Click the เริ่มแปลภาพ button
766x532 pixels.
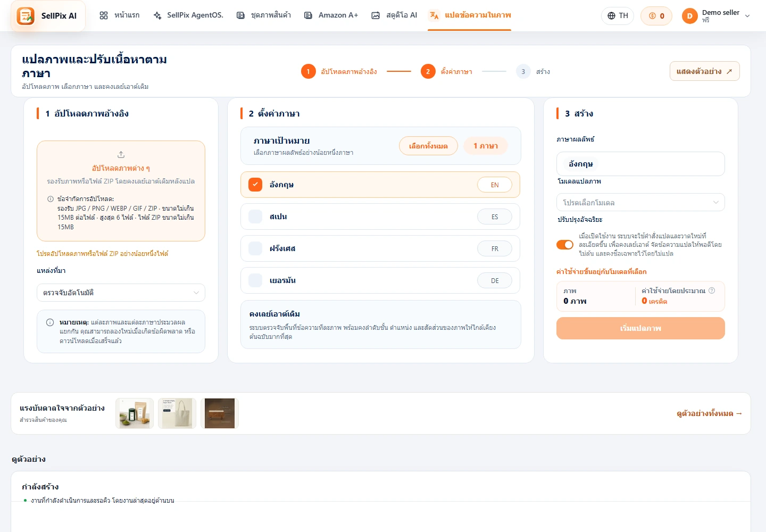coord(640,328)
